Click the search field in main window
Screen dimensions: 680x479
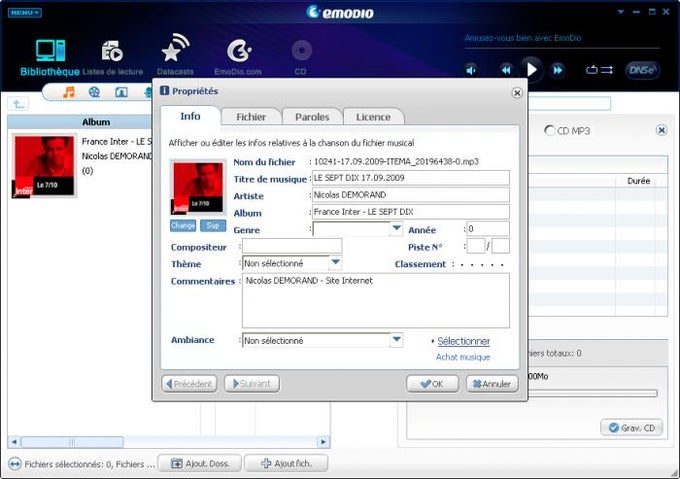(x=569, y=104)
